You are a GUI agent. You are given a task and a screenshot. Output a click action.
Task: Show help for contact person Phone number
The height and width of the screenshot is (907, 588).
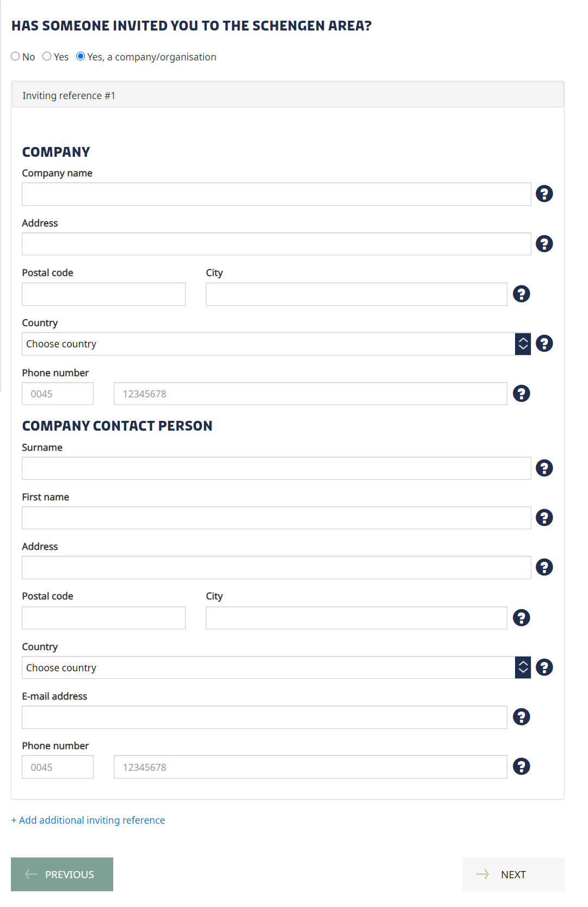(521, 767)
